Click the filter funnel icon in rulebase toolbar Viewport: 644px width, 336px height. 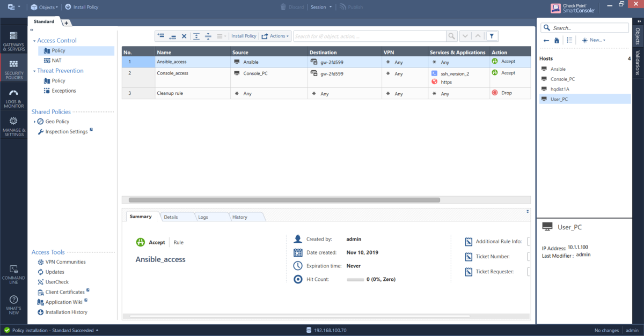click(492, 36)
